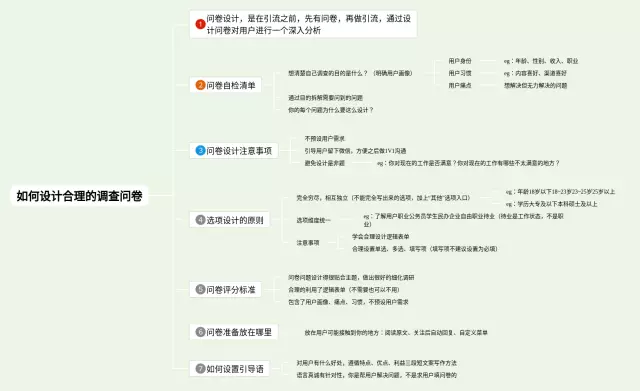
Task: Click the 用户痛点 subtopic
Action: 460,85
